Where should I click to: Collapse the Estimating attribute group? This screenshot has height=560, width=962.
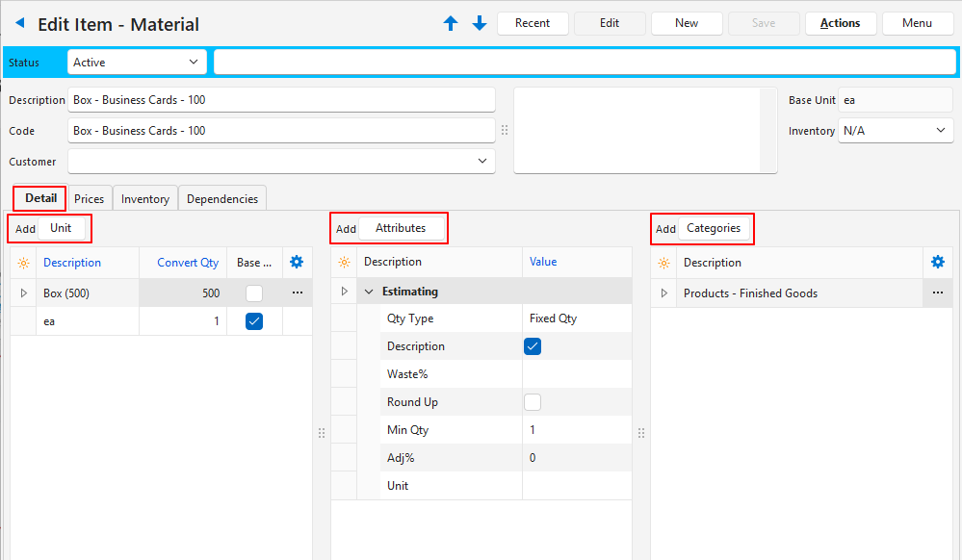pos(369,292)
